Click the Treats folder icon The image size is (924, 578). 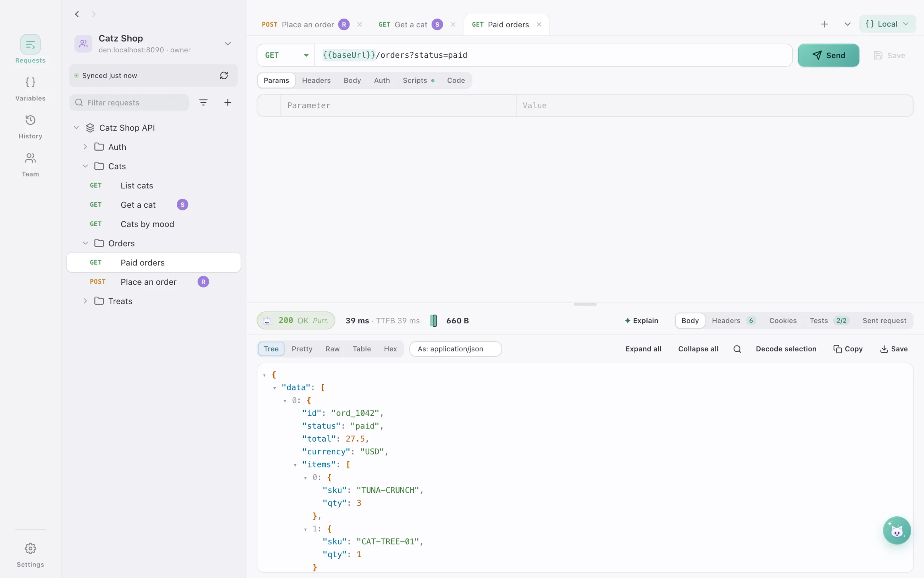pos(99,301)
